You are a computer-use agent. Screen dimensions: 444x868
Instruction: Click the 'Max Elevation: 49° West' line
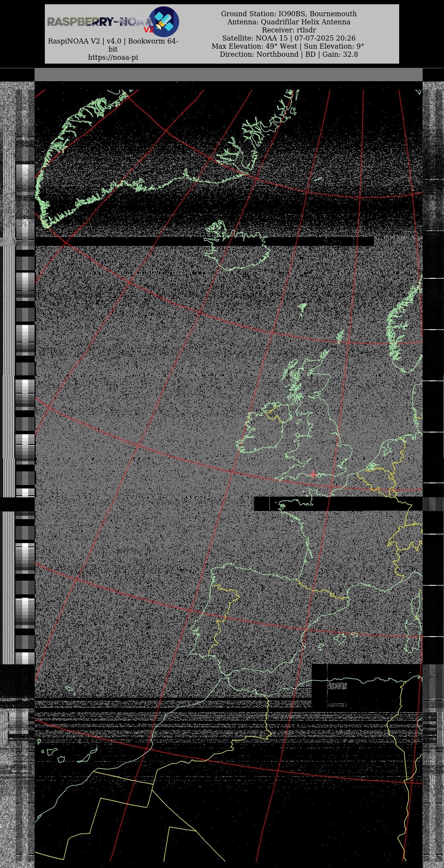click(288, 46)
